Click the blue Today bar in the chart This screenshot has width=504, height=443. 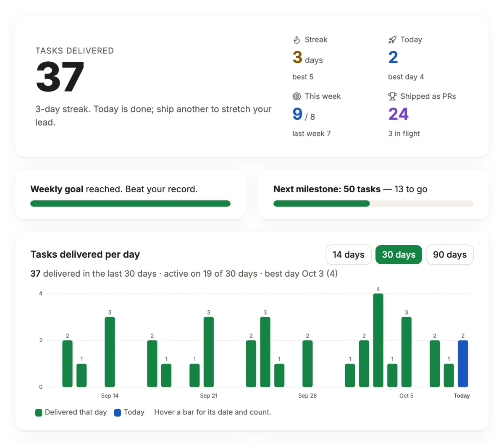463,364
